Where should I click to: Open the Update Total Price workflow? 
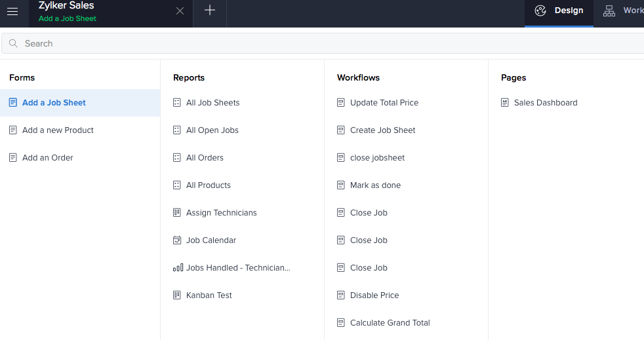(384, 103)
